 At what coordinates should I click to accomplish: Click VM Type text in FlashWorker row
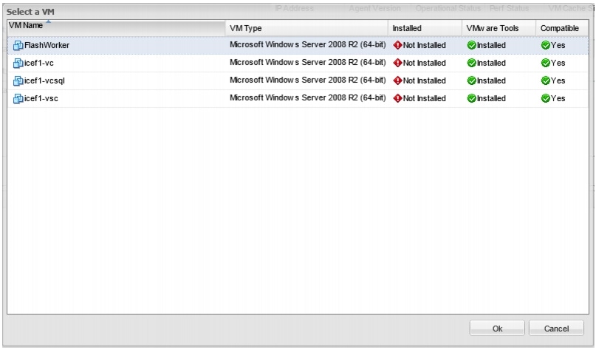[x=307, y=44]
